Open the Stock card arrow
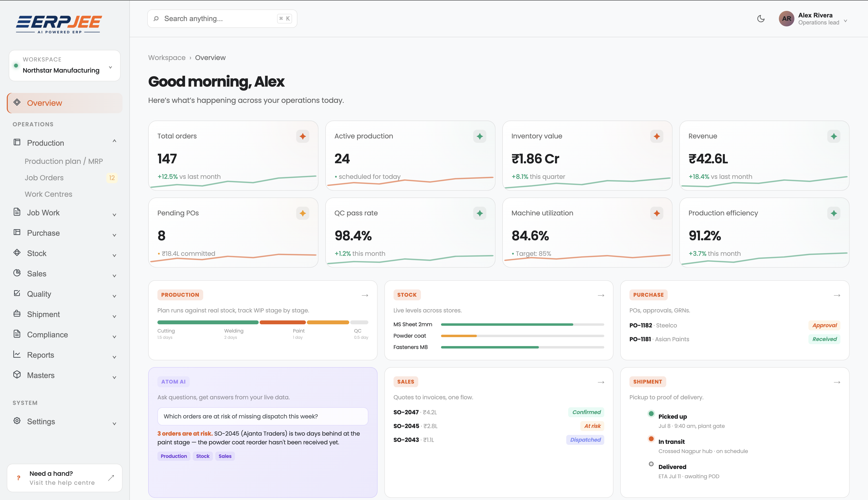Viewport: 868px width, 500px height. coord(601,295)
